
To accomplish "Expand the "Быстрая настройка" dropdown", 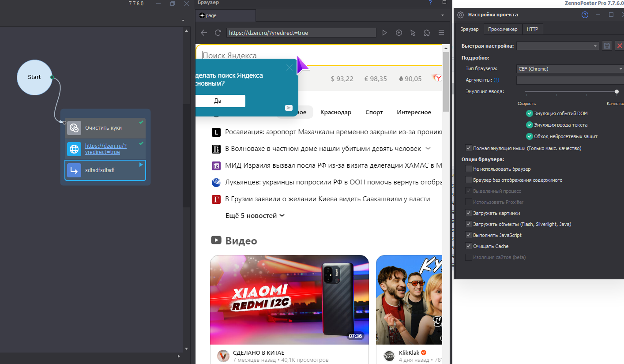I will pos(558,46).
